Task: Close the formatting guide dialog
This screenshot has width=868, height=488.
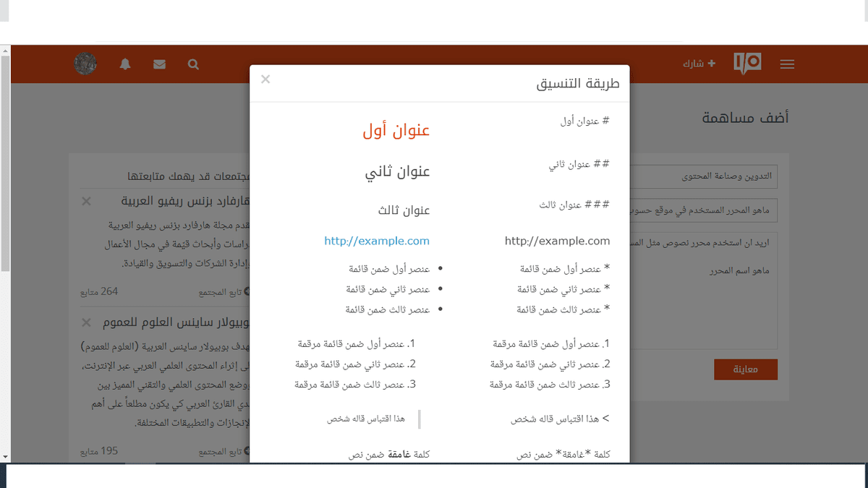Action: 265,79
